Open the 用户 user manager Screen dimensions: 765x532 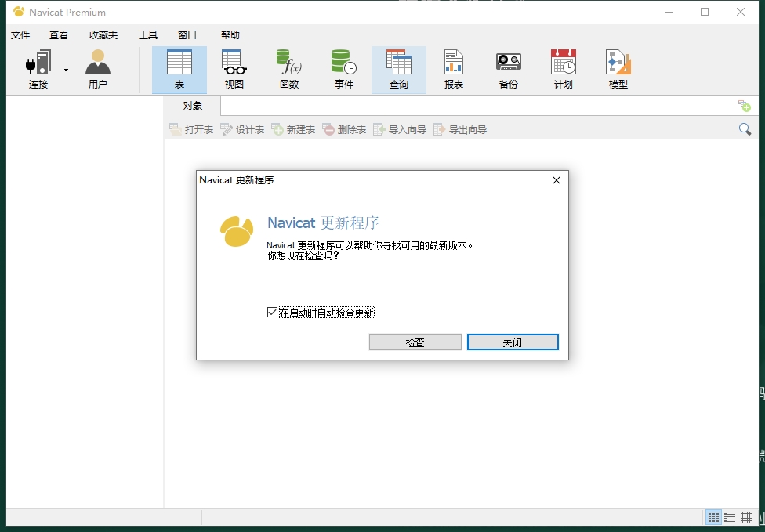tap(97, 69)
